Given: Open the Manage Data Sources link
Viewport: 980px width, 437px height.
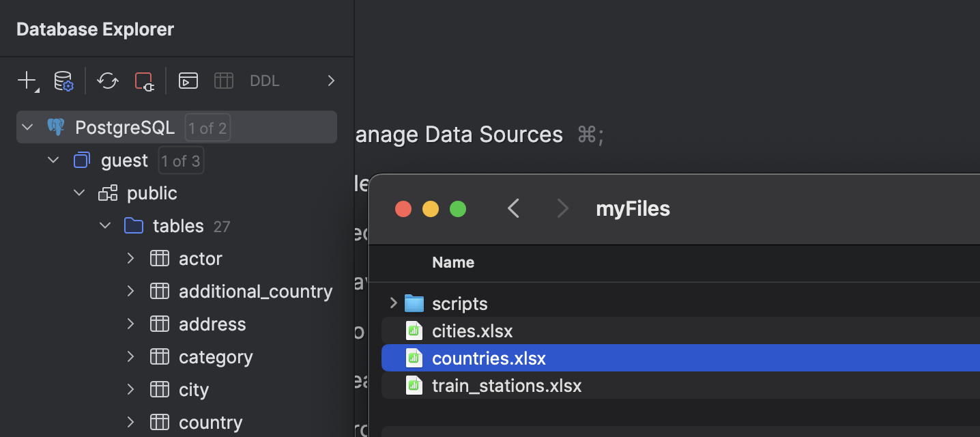Looking at the screenshot, I should (x=457, y=134).
